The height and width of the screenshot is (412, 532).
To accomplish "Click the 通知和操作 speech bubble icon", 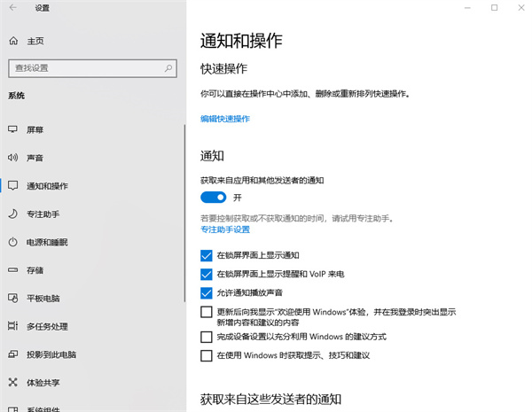I will point(13,185).
